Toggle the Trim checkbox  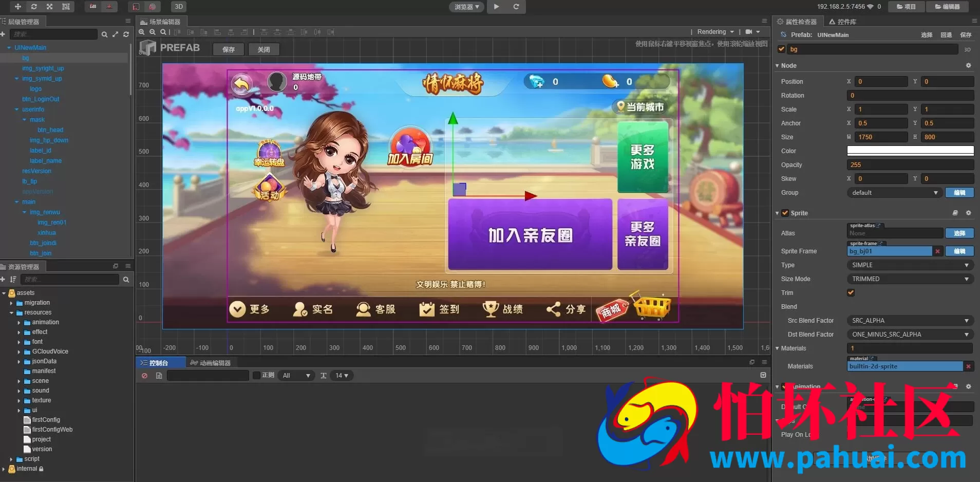click(x=851, y=292)
